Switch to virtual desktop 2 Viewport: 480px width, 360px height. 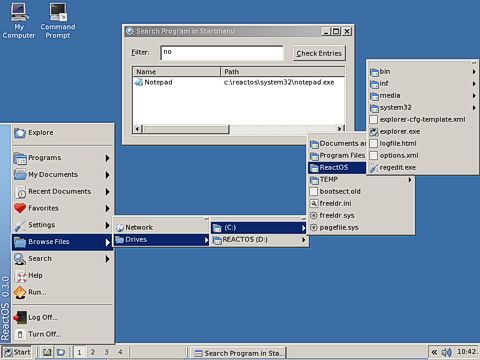tap(93, 352)
